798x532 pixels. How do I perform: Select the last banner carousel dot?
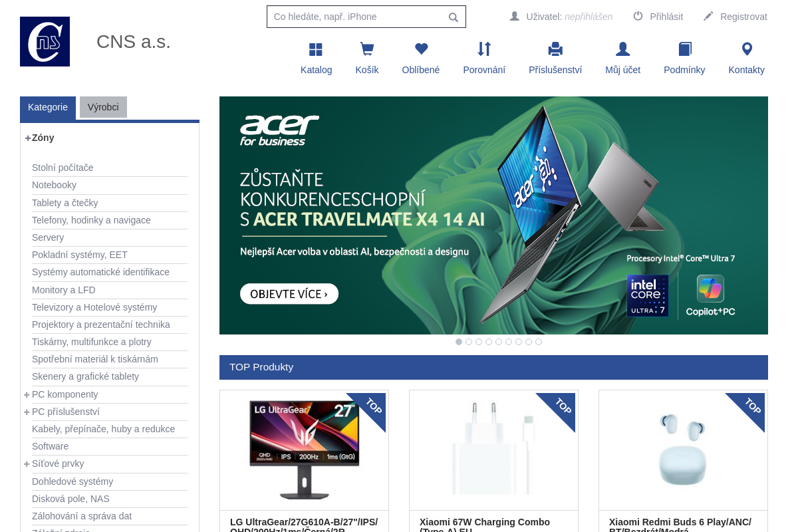point(539,342)
